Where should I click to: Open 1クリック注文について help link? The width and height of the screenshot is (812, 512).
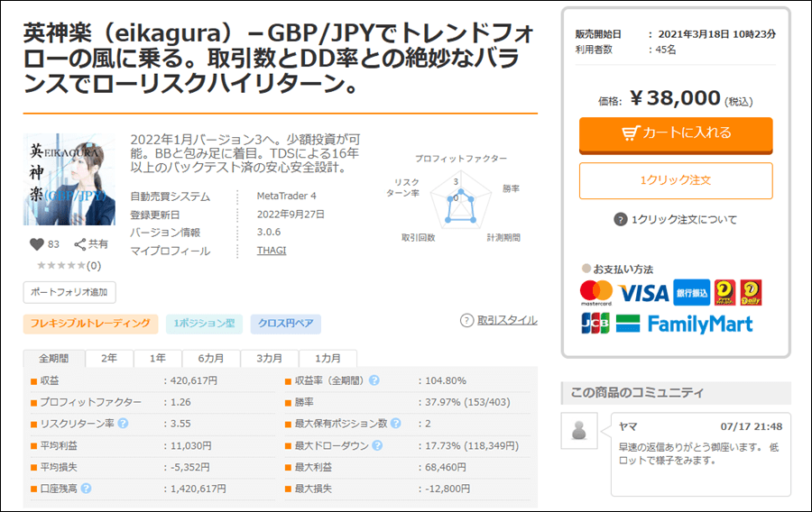click(x=676, y=219)
